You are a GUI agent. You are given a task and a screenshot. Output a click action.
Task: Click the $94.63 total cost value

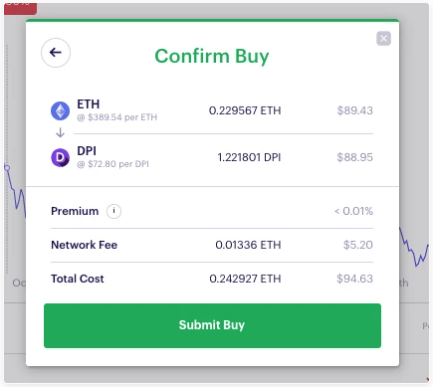pyautogui.click(x=355, y=279)
